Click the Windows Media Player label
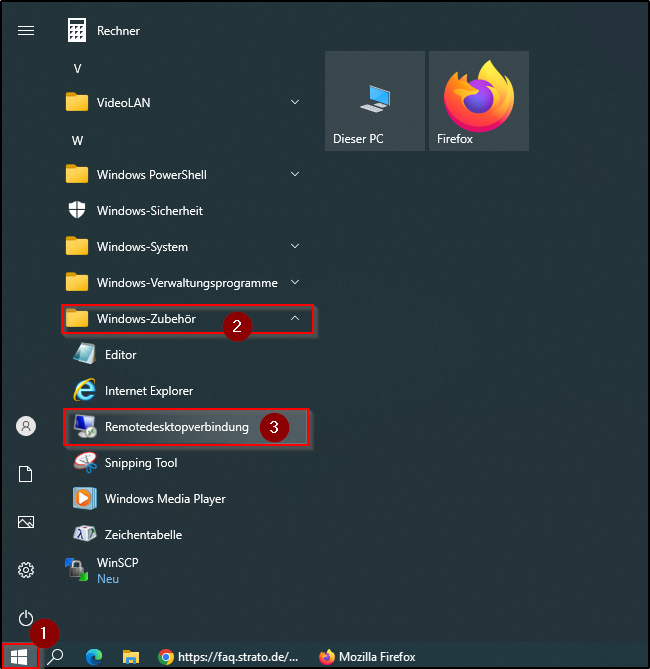 (x=165, y=499)
